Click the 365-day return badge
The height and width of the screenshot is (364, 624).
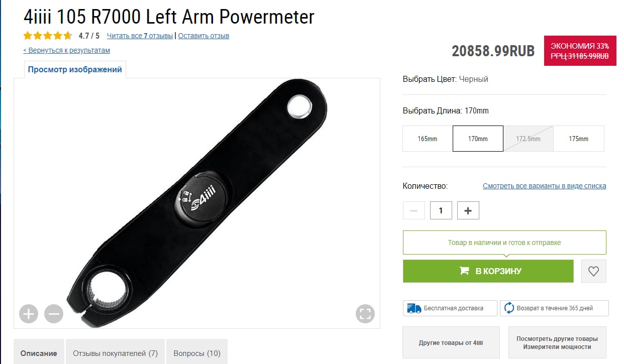pos(554,308)
